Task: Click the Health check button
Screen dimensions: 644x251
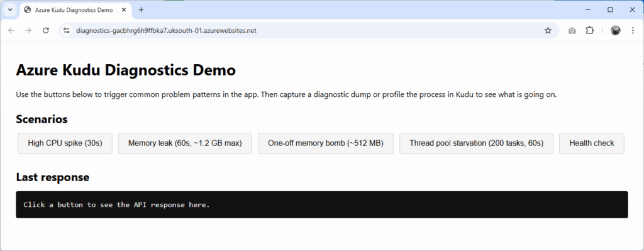Action: tap(591, 143)
